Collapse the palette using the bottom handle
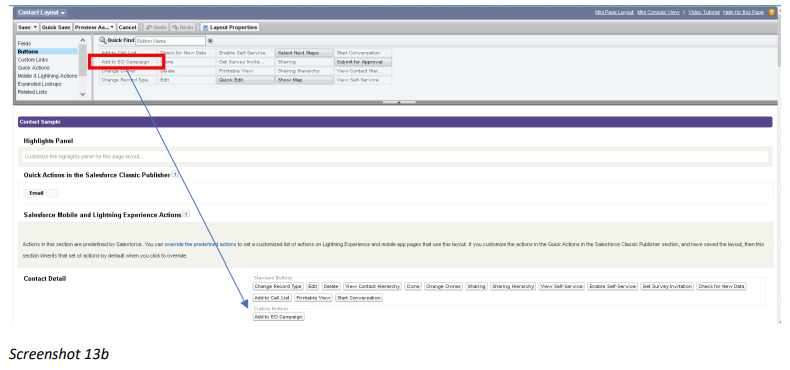The image size is (790, 370). pyautogui.click(x=399, y=102)
